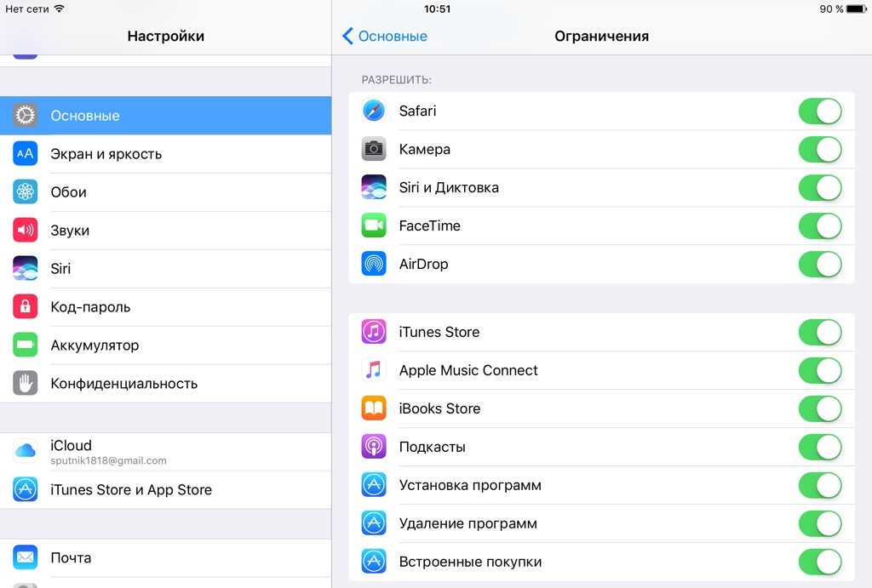Image resolution: width=872 pixels, height=588 pixels.
Task: Tap the Siri icon in the sidebar
Action: point(25,268)
